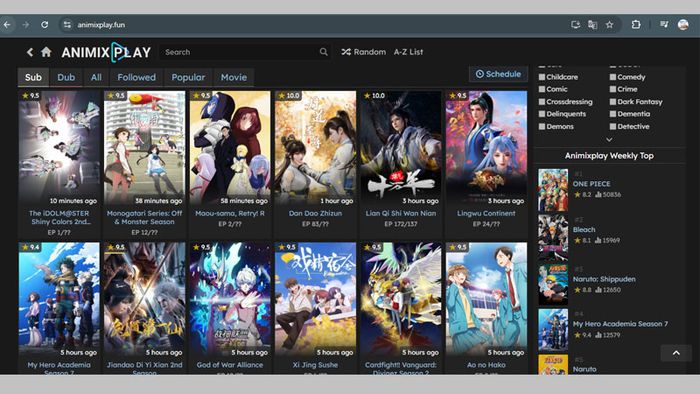Open the browser profile avatar

point(683,25)
